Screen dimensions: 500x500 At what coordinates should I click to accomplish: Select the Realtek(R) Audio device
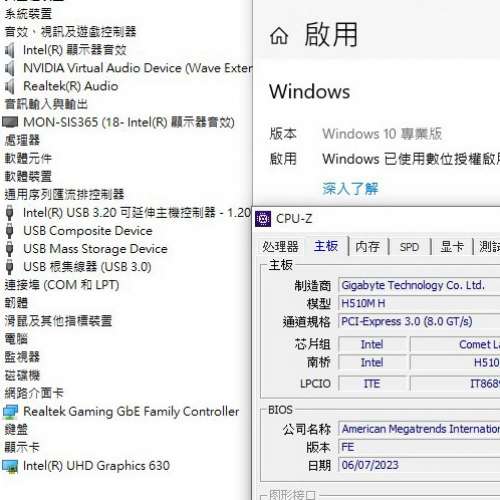pyautogui.click(x=70, y=86)
